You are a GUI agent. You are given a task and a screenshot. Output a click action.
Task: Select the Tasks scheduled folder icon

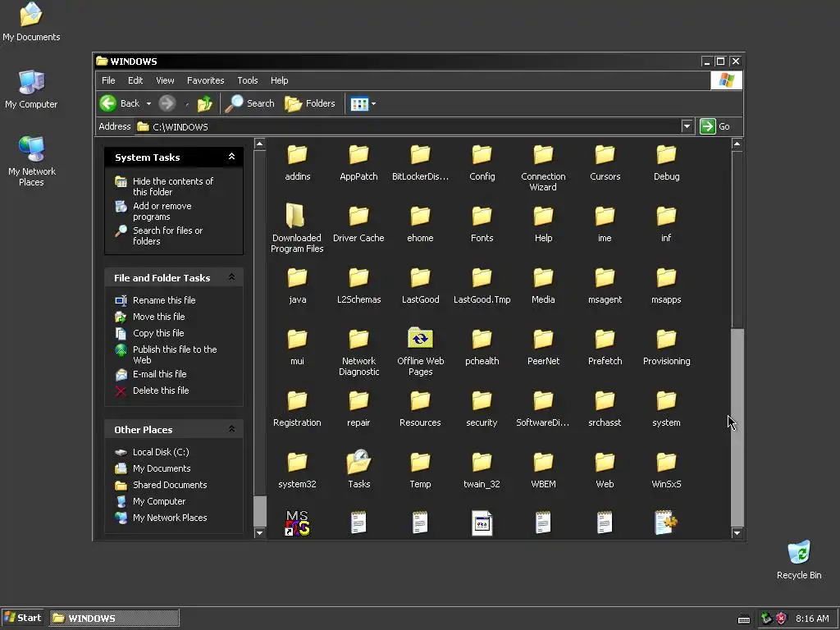point(359,469)
